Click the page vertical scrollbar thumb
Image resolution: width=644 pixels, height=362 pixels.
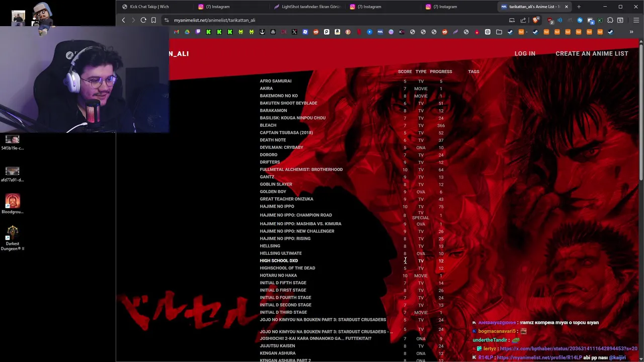point(641,112)
